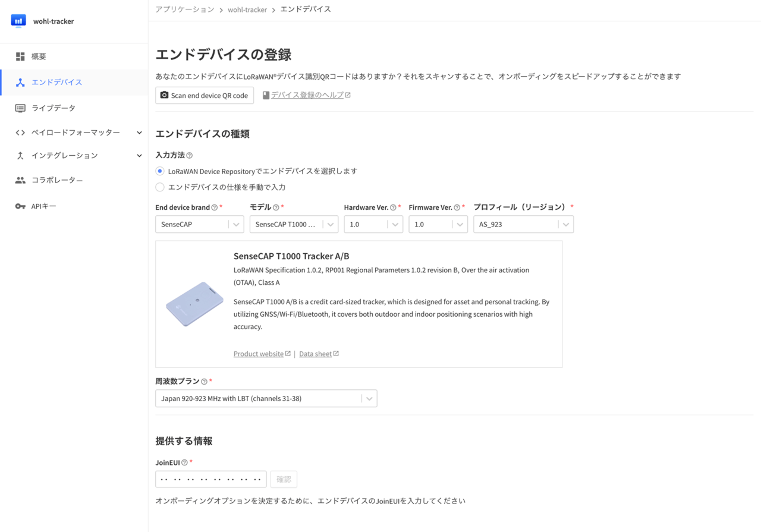The image size is (761, 532).
Task: Go to アプリケーション in the breadcrumb
Action: tap(184, 10)
